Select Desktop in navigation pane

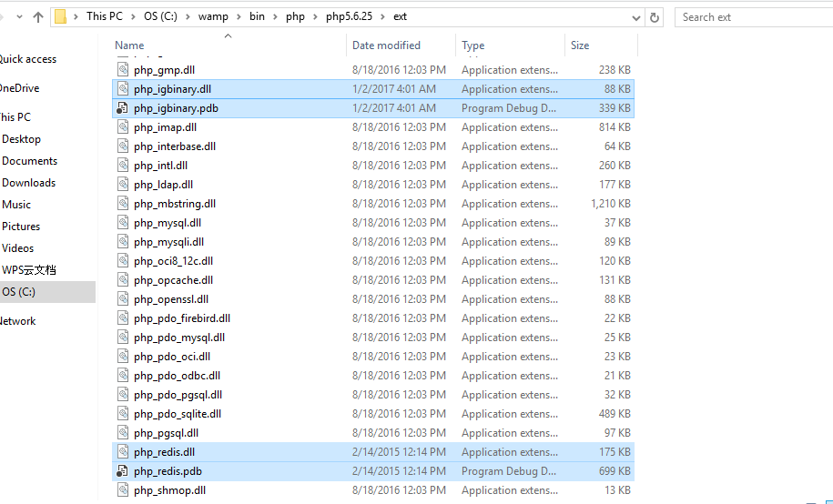pos(21,139)
